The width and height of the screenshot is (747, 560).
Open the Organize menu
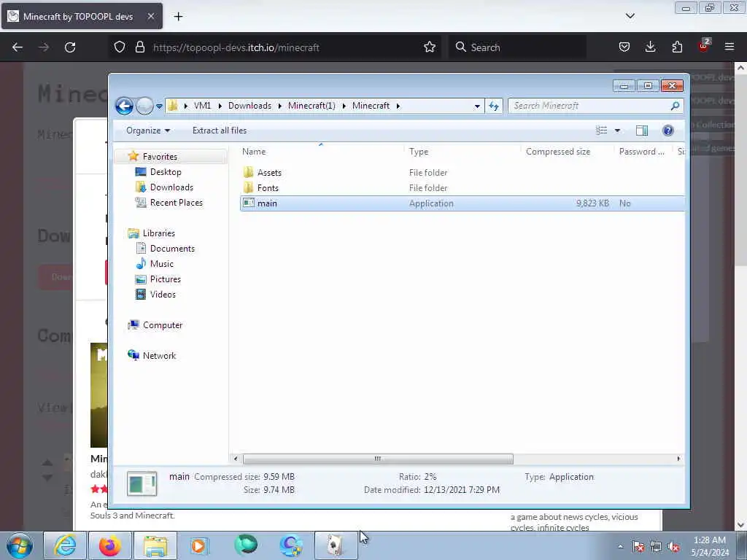coord(147,131)
